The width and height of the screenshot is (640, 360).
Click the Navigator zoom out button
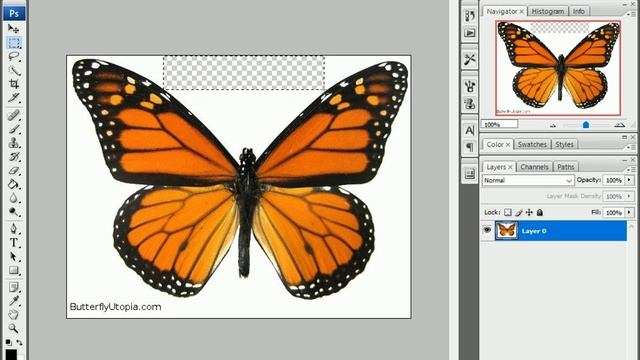pyautogui.click(x=553, y=125)
